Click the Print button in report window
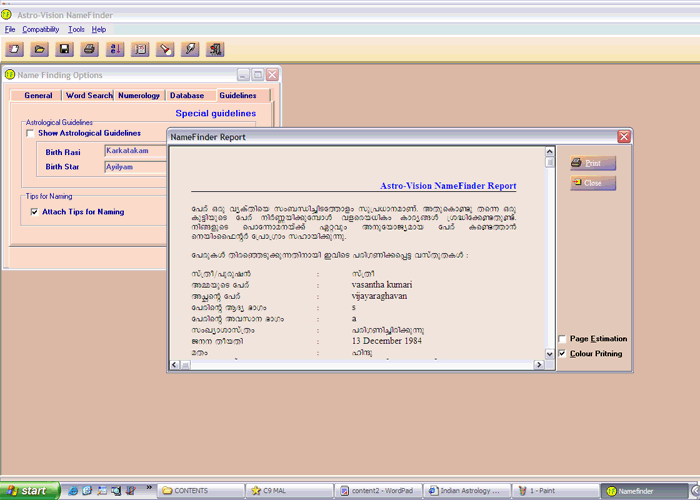Screen dimensions: 700x500 coord(593,163)
